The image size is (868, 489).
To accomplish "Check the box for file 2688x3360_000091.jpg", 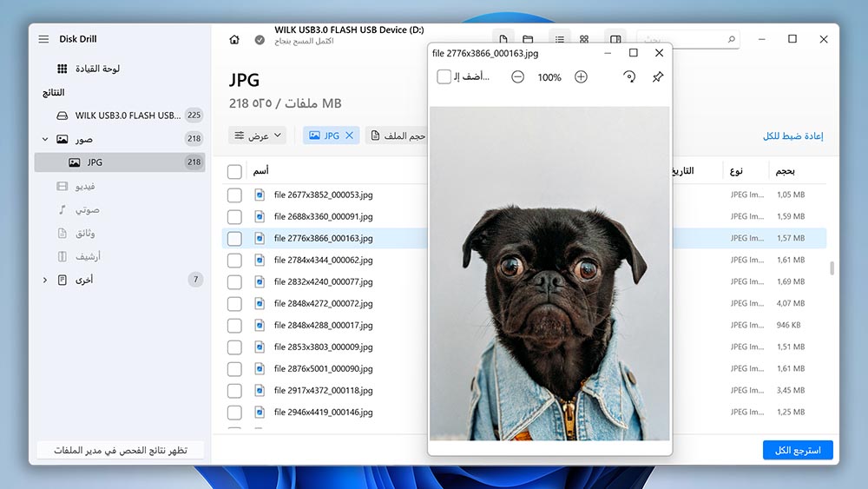I will coord(234,216).
